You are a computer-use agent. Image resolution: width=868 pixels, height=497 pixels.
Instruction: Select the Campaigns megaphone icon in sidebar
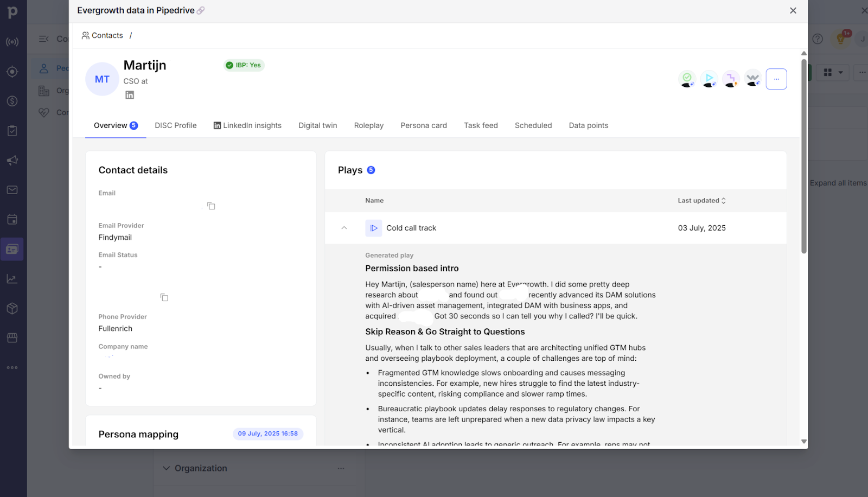click(12, 160)
